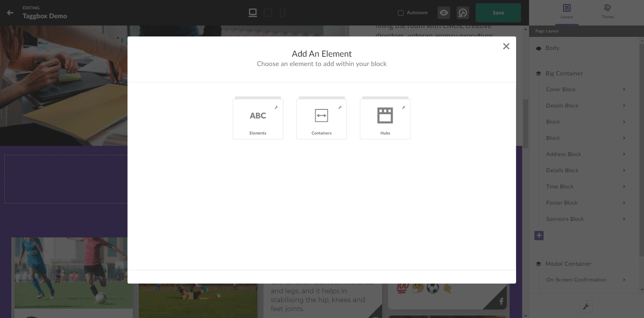Click the purple add block plus button
Viewport: 644px width, 318px height.
pyautogui.click(x=539, y=236)
